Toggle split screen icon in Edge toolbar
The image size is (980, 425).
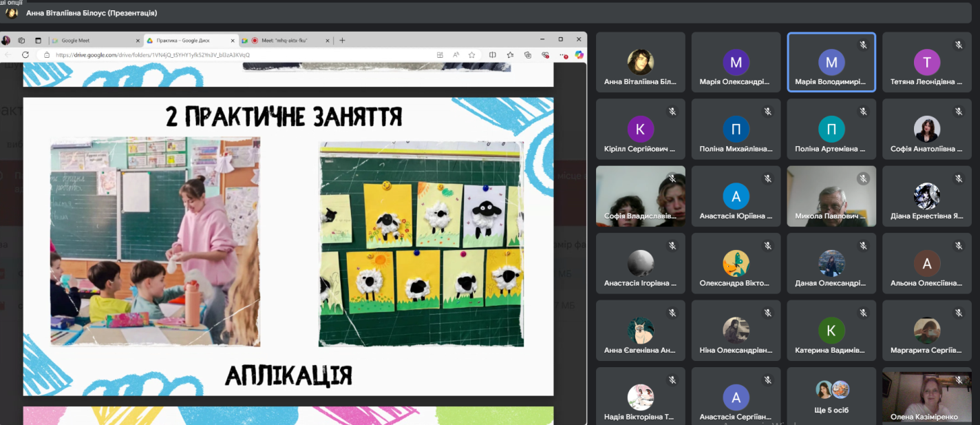[x=492, y=54]
